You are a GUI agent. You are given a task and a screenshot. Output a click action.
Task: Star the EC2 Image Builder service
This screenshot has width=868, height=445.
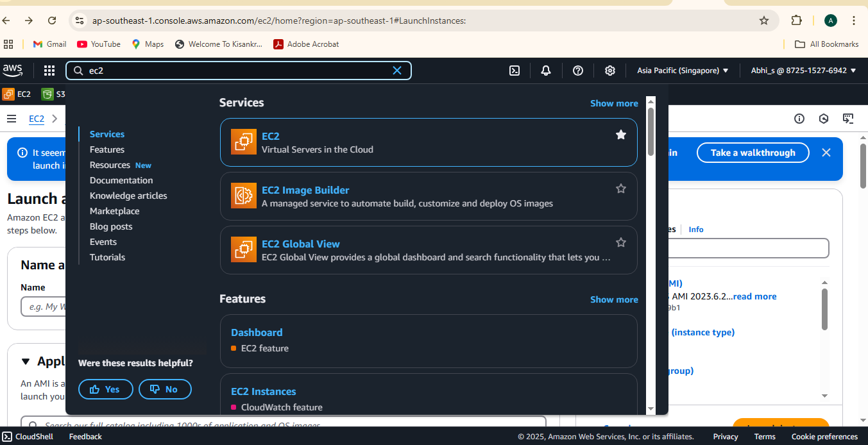point(620,189)
